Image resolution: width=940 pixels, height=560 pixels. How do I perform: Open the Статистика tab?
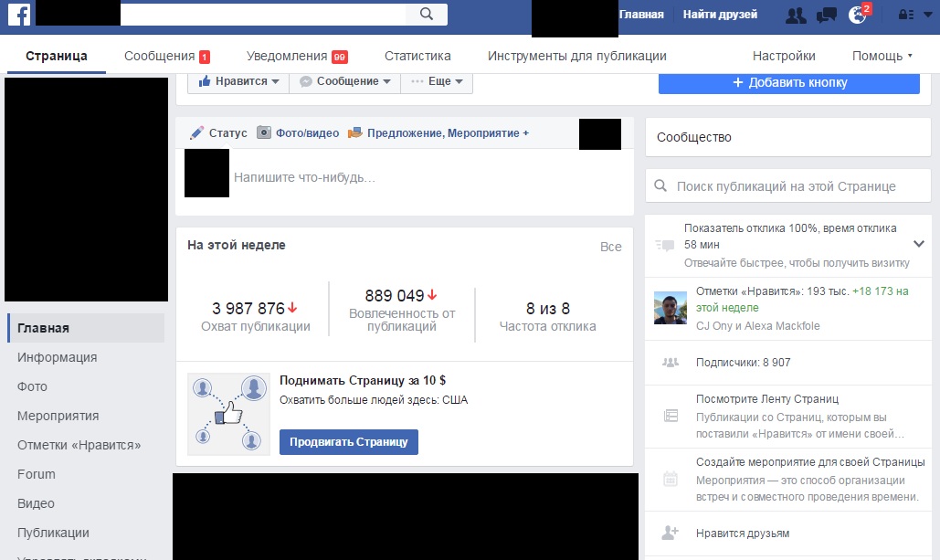[x=417, y=56]
